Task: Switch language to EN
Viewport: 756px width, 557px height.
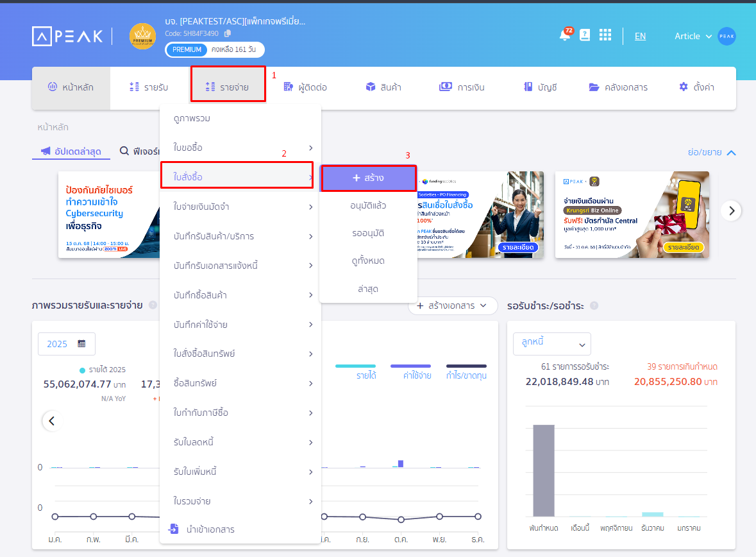Action: (x=640, y=36)
